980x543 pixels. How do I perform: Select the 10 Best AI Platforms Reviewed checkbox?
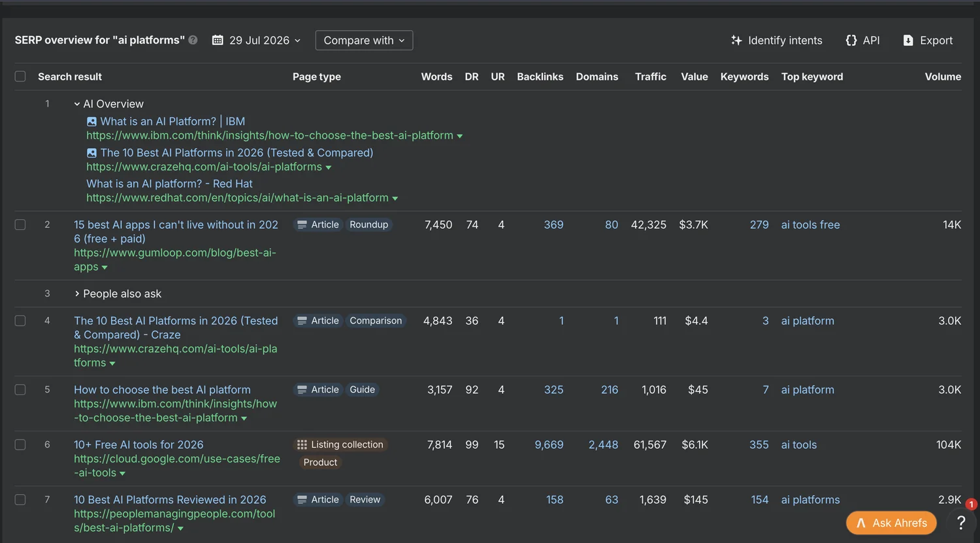point(20,500)
